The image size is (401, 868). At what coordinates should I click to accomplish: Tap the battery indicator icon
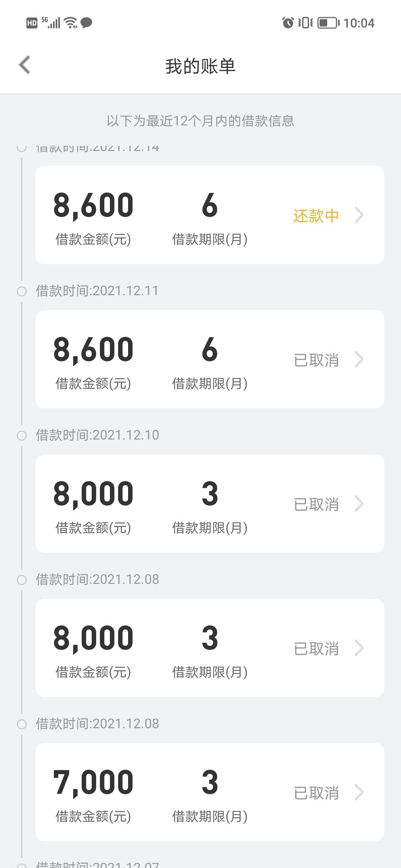coord(329,23)
